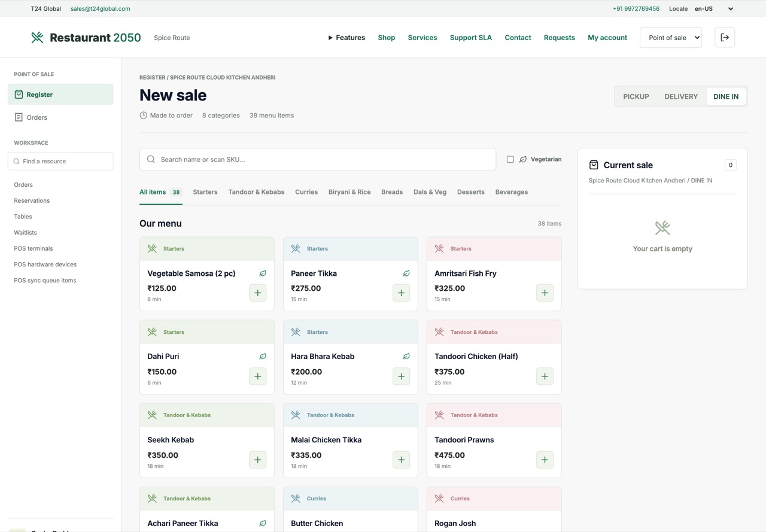
Task: Switch order type to DELIVERY
Action: coord(681,96)
